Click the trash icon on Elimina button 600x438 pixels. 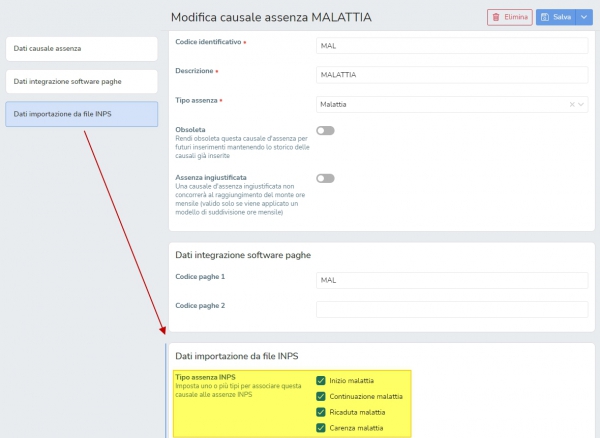(x=496, y=17)
